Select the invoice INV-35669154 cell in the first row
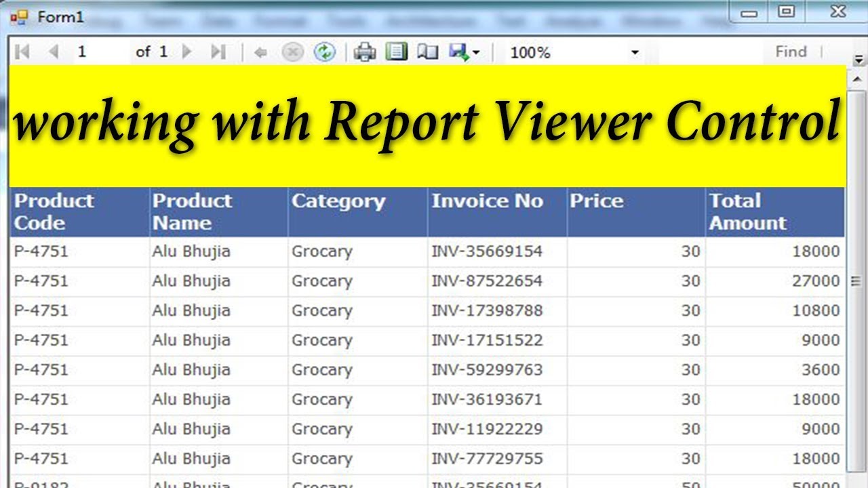The image size is (868, 488). pos(498,251)
